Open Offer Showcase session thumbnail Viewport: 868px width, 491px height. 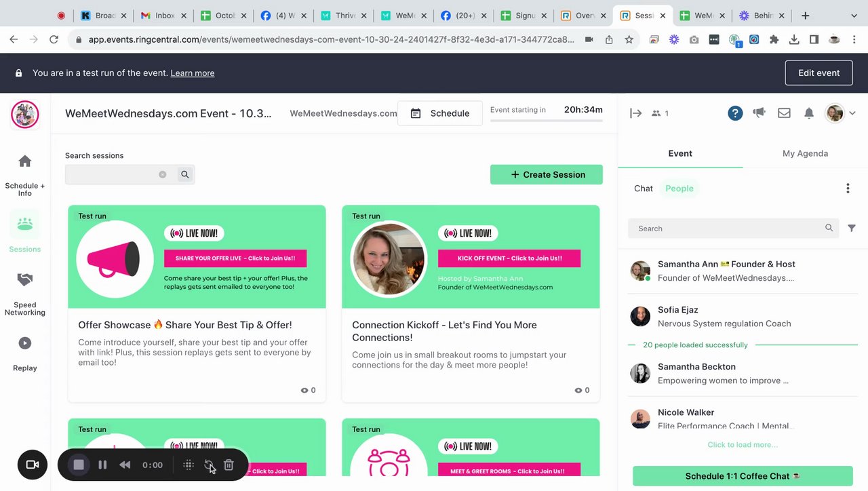pos(197,256)
